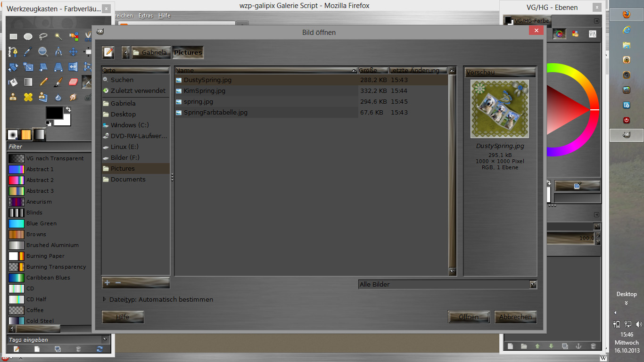The image size is (644, 362).
Task: Open the Tags eingeben dropdown arrow
Action: pyautogui.click(x=105, y=339)
